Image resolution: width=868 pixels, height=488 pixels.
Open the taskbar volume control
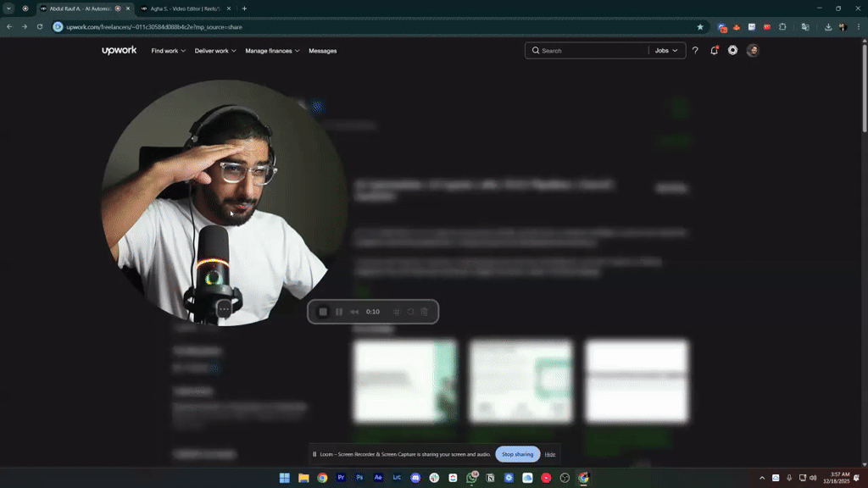tap(813, 478)
